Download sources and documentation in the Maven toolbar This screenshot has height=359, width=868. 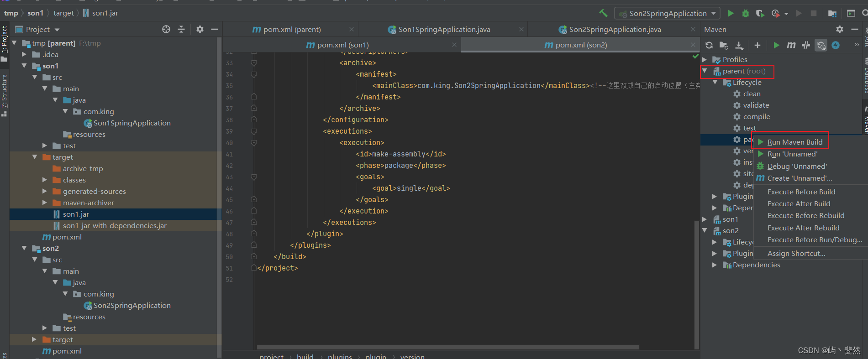click(x=739, y=45)
